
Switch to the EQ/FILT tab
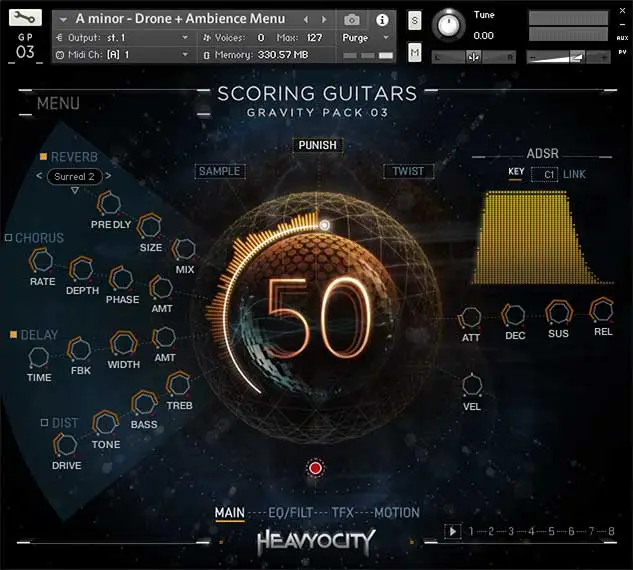(291, 513)
